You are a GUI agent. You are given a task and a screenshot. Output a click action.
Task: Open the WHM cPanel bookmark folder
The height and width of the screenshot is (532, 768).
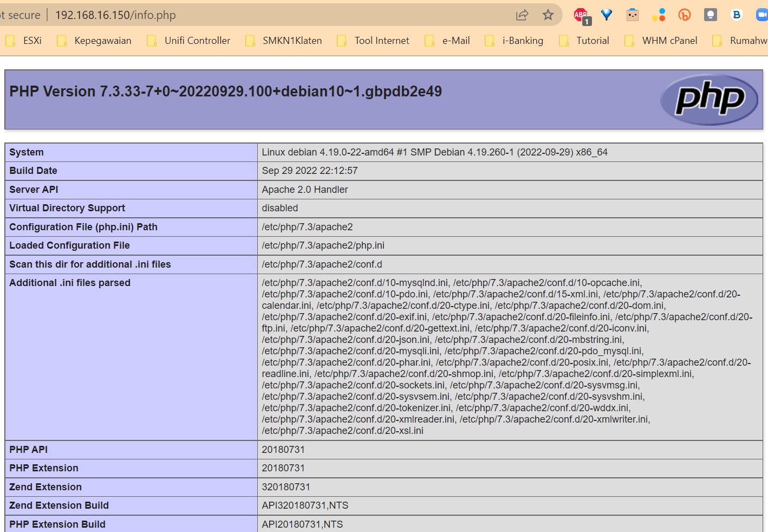point(661,41)
